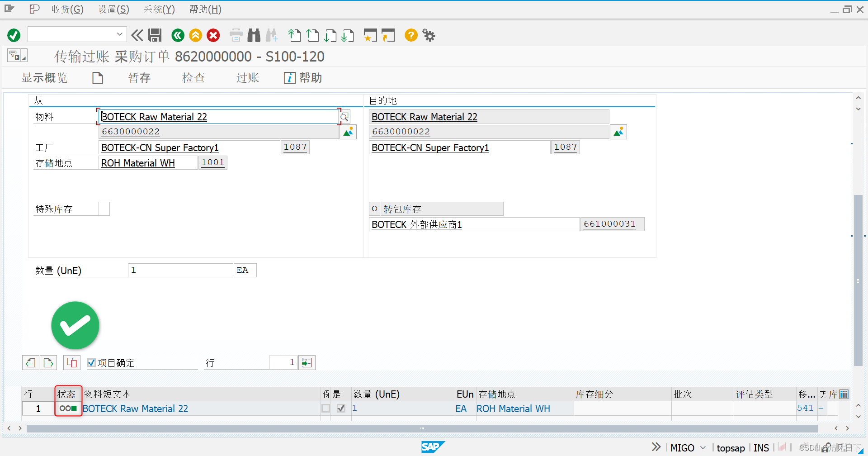Click the Find binoculars icon
This screenshot has height=456, width=868.
pos(254,35)
